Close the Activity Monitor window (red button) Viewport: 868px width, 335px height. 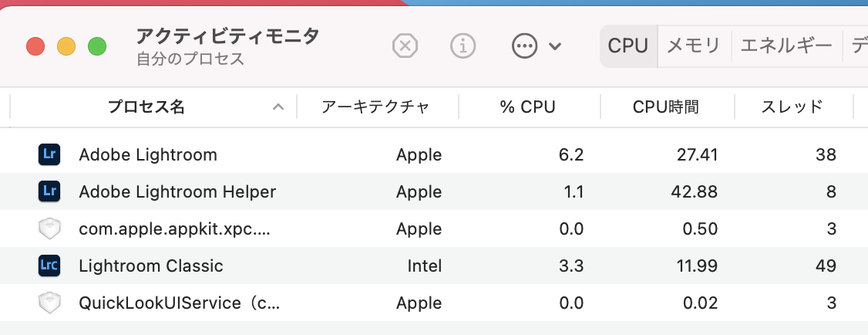point(35,46)
